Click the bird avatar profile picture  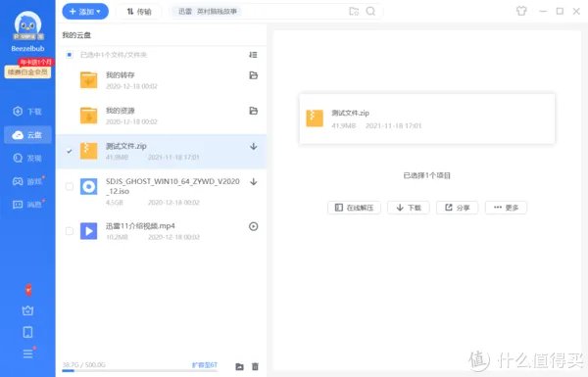[x=27, y=24]
